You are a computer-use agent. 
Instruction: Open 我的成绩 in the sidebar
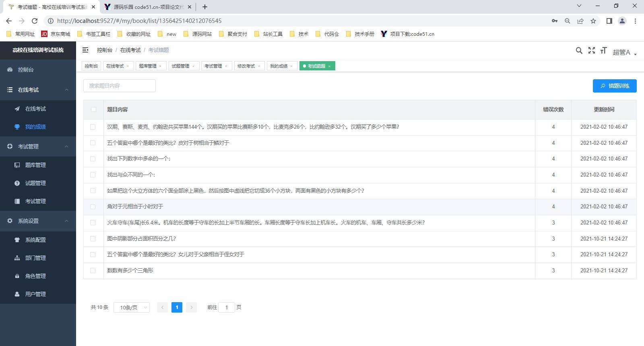tap(38, 127)
